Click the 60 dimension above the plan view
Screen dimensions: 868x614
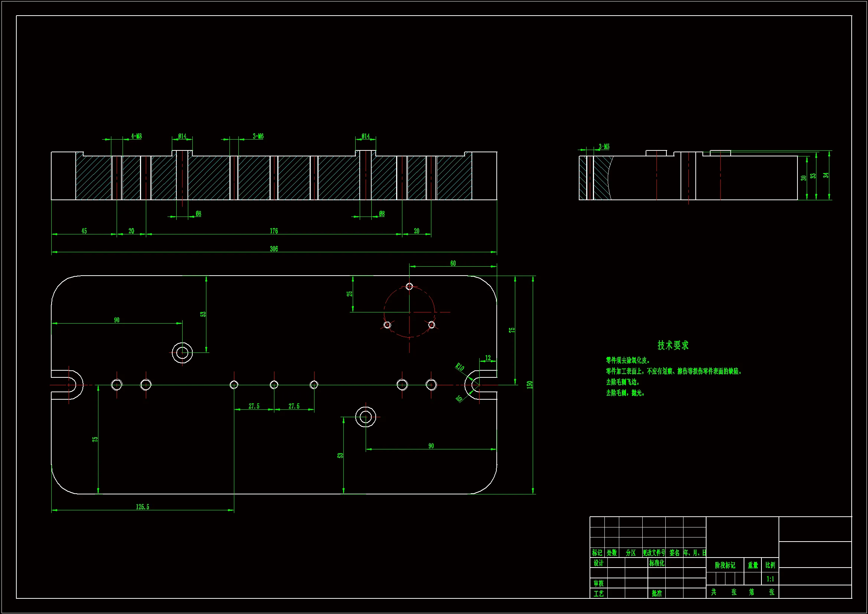tap(453, 263)
